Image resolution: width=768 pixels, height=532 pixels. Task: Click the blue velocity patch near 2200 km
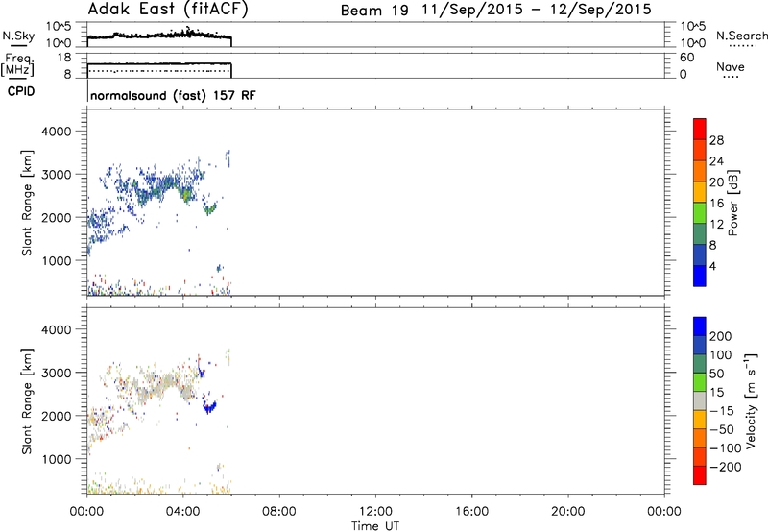coord(209,406)
